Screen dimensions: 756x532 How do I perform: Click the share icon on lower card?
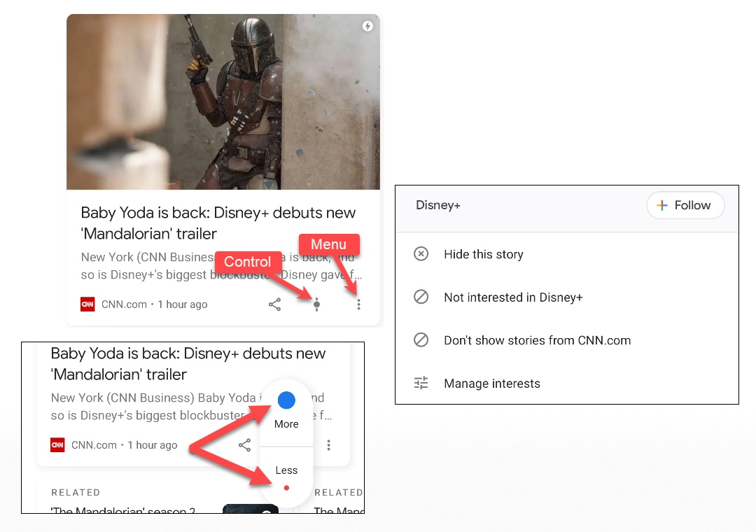[244, 445]
